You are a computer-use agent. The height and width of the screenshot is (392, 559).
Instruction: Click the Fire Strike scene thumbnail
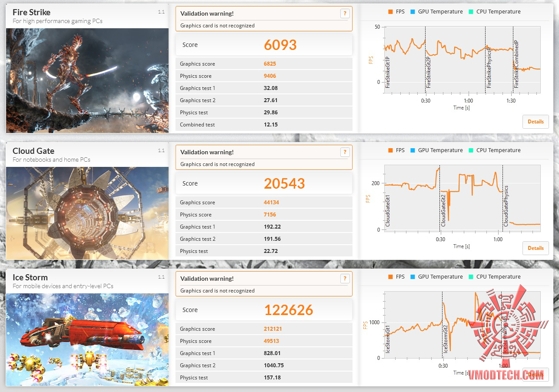point(87,80)
